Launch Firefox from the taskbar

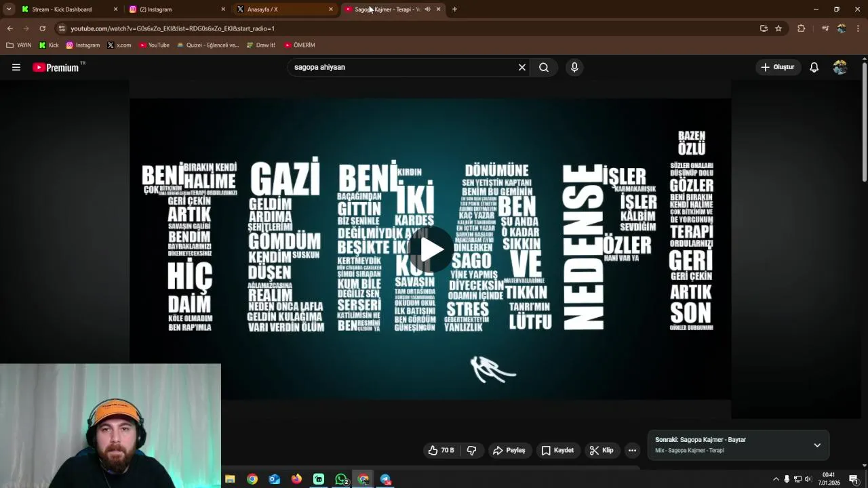[x=296, y=479]
